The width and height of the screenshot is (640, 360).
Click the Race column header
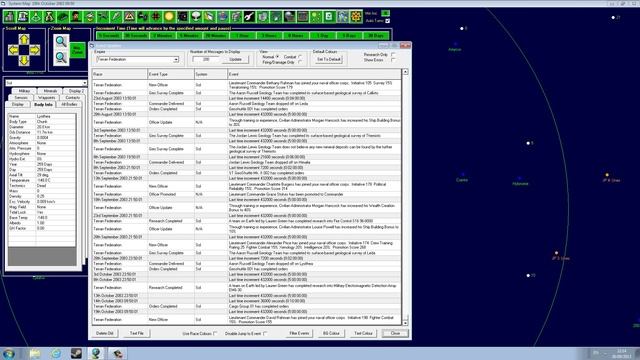click(x=120, y=74)
